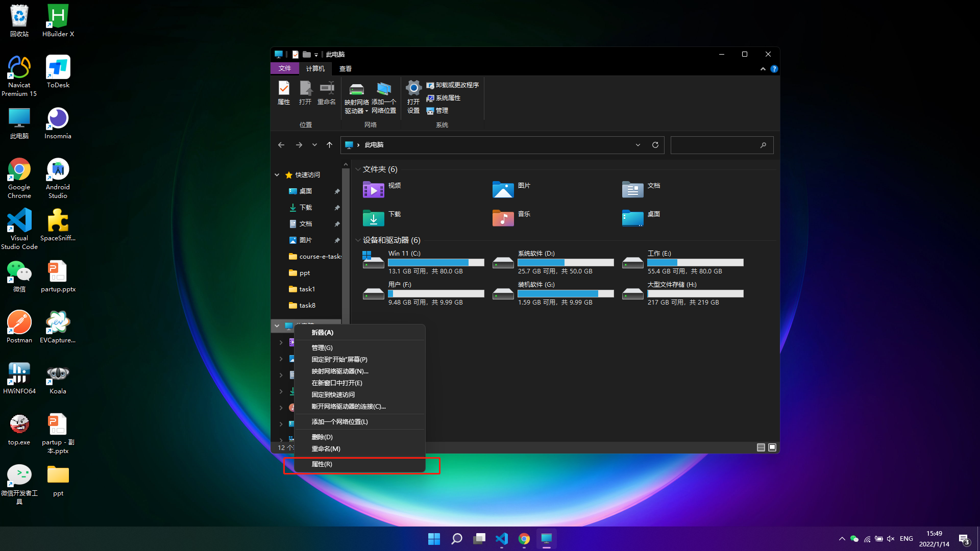Choose 在新窗口中打开(E) menu entry
Screen dimensions: 980x551
360,383
